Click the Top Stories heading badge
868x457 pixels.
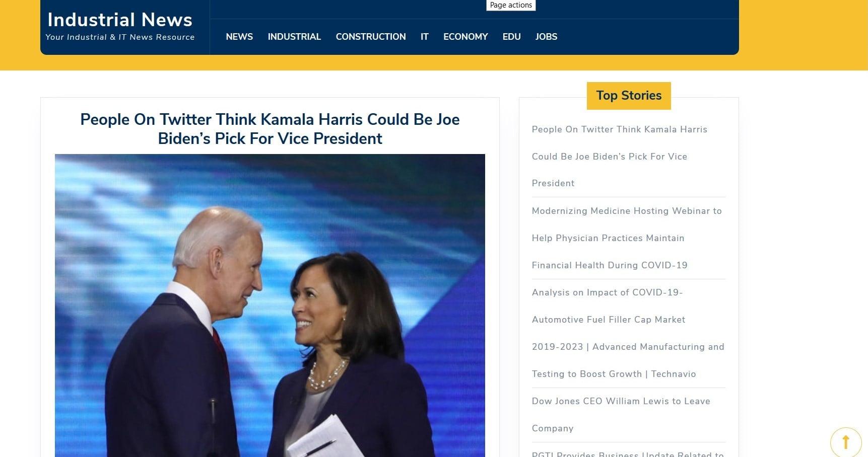(x=629, y=96)
